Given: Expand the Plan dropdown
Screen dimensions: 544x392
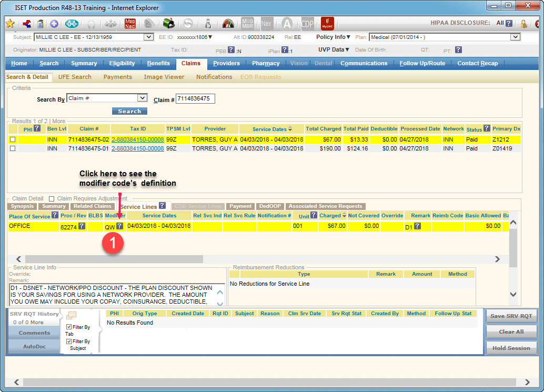Looking at the screenshot, I should [x=516, y=37].
